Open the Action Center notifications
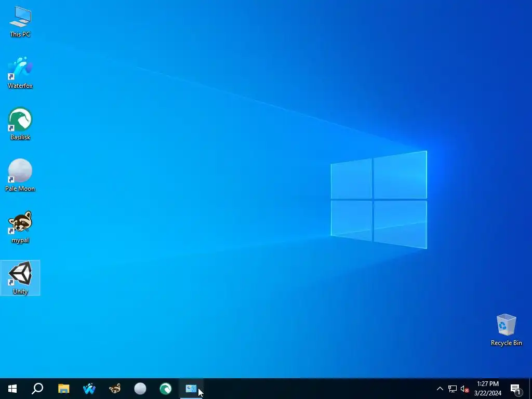The image size is (532, 399). coord(516,389)
